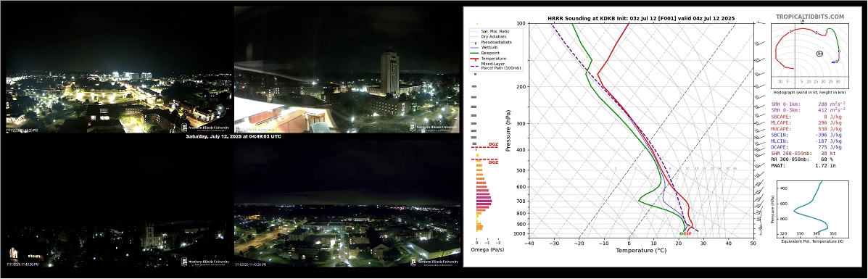Open the top-left campus webcam view
Viewport: 868px width, 279px height.
[x=118, y=69]
